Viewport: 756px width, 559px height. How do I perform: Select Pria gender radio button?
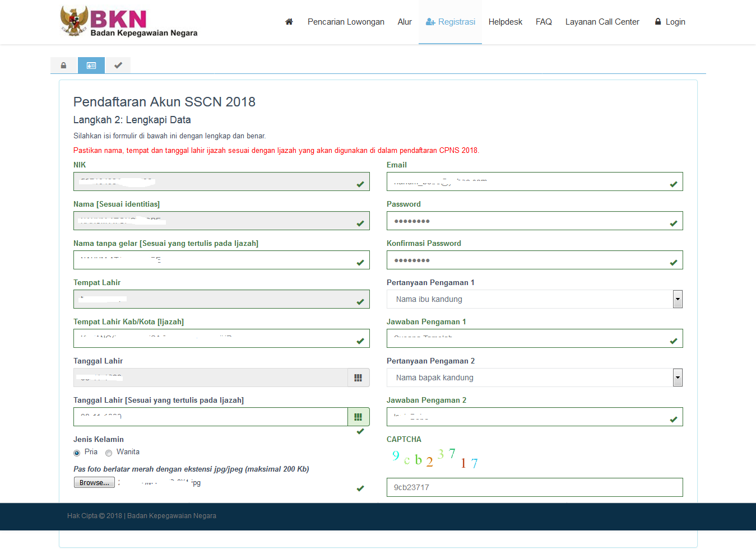[x=77, y=453]
